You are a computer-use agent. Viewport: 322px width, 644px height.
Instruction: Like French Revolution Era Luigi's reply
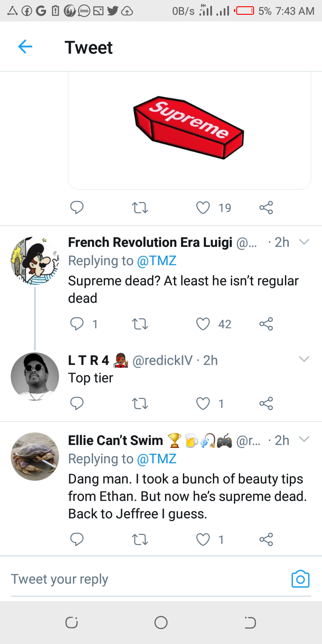[x=203, y=324]
